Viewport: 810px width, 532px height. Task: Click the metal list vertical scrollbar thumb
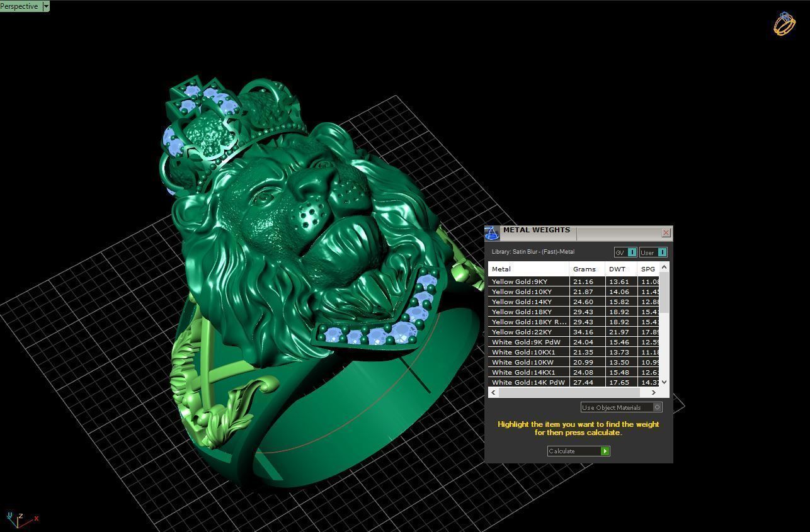point(664,292)
